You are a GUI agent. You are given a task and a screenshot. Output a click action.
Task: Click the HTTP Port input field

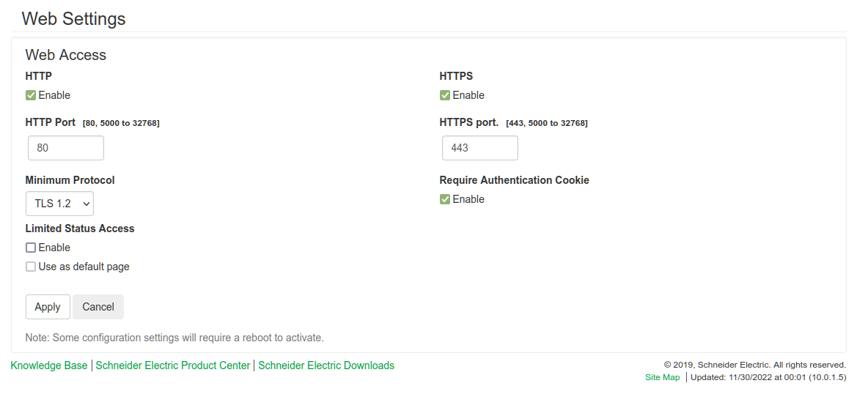(x=66, y=148)
